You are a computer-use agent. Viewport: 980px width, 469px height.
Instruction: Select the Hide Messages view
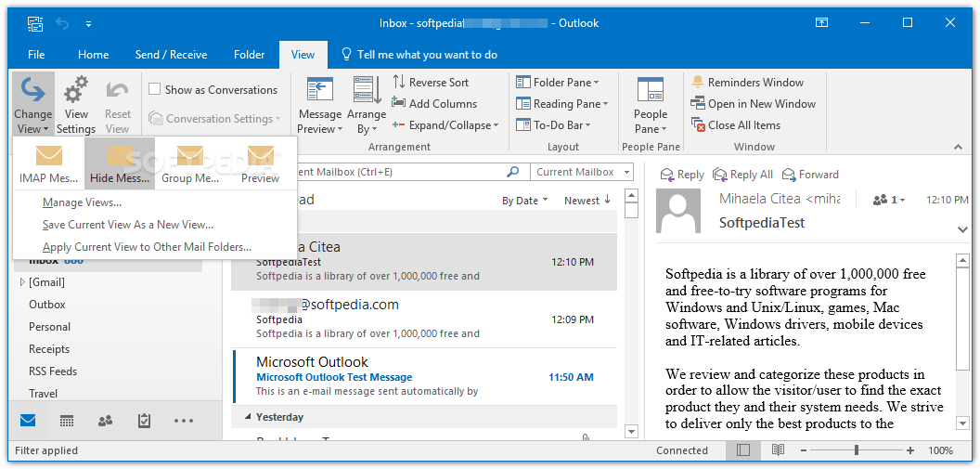120,163
